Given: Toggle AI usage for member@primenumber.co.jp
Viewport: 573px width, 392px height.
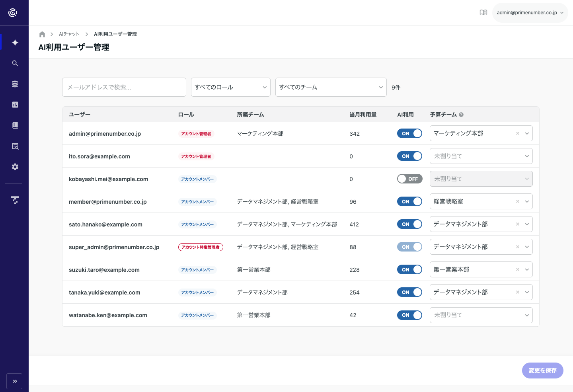Looking at the screenshot, I should 409,201.
